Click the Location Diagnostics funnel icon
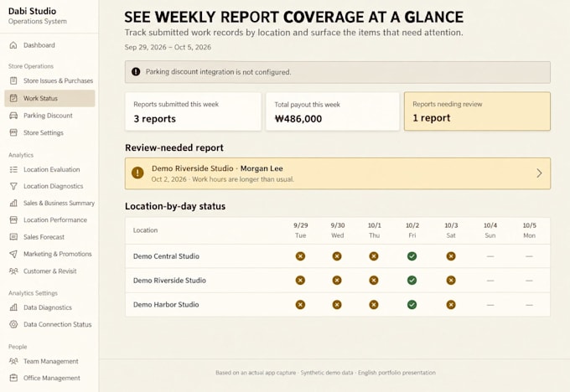This screenshot has height=392, width=570. [x=13, y=186]
